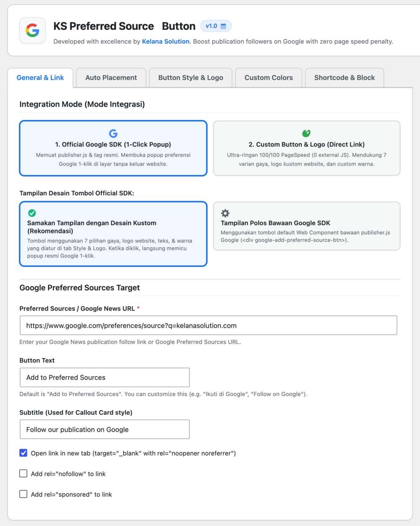
Task: Click the 'Add rel="nofollow" to link' label text
Action: click(68, 474)
